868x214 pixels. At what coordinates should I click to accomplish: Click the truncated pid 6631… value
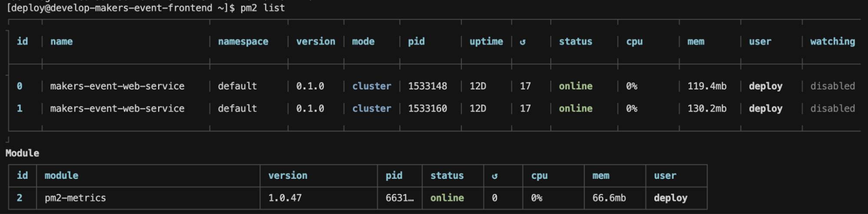point(399,198)
